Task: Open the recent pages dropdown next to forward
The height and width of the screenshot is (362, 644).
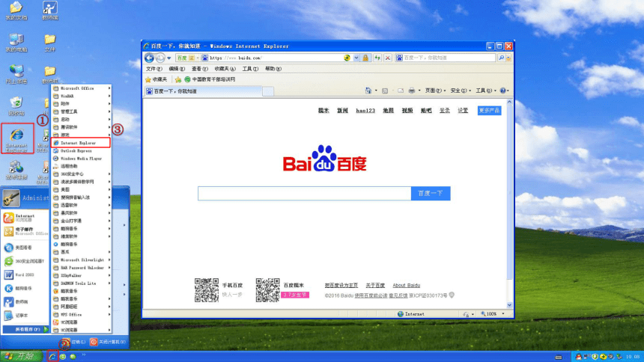Action: tap(168, 58)
